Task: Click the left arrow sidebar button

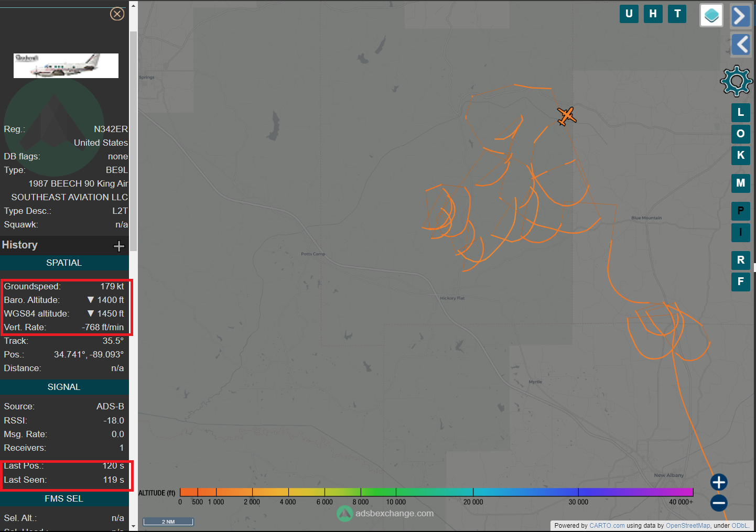Action: click(741, 45)
